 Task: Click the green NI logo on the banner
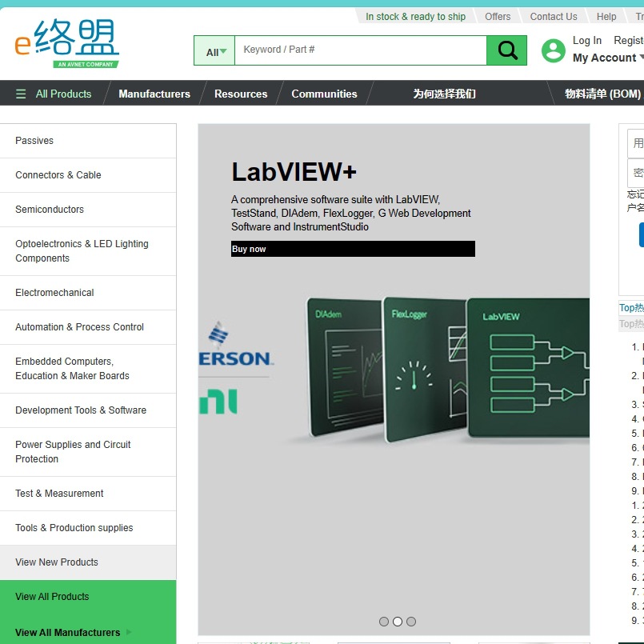[218, 402]
